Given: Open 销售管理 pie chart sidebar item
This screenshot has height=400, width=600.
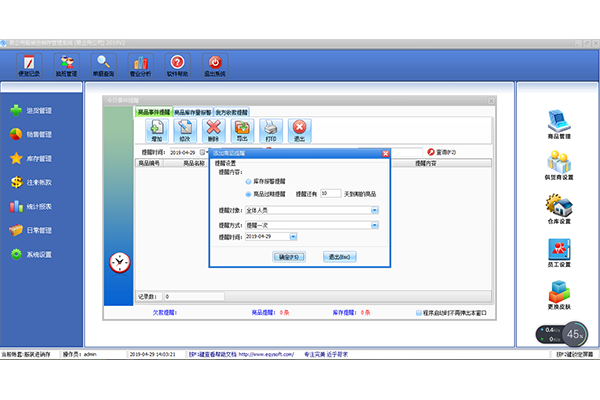Looking at the screenshot, I should coord(31,134).
